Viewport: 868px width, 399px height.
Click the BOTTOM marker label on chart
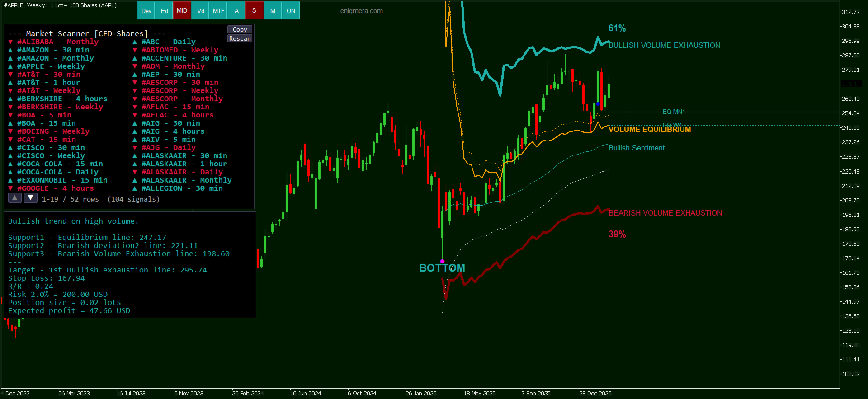tap(442, 268)
